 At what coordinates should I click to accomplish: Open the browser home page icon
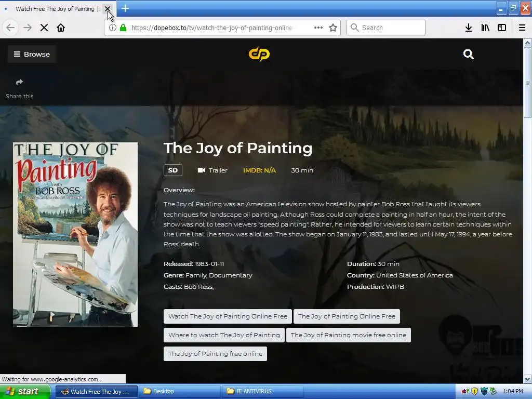point(61,28)
